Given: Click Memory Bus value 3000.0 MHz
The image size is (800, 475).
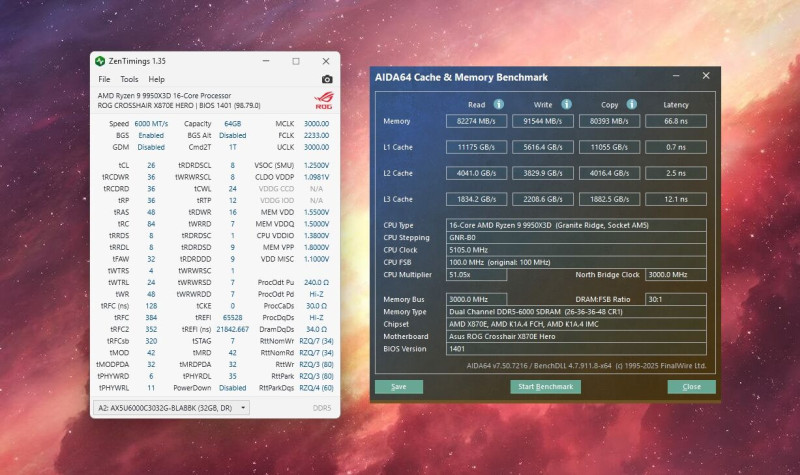Looking at the screenshot, I should (x=477, y=299).
